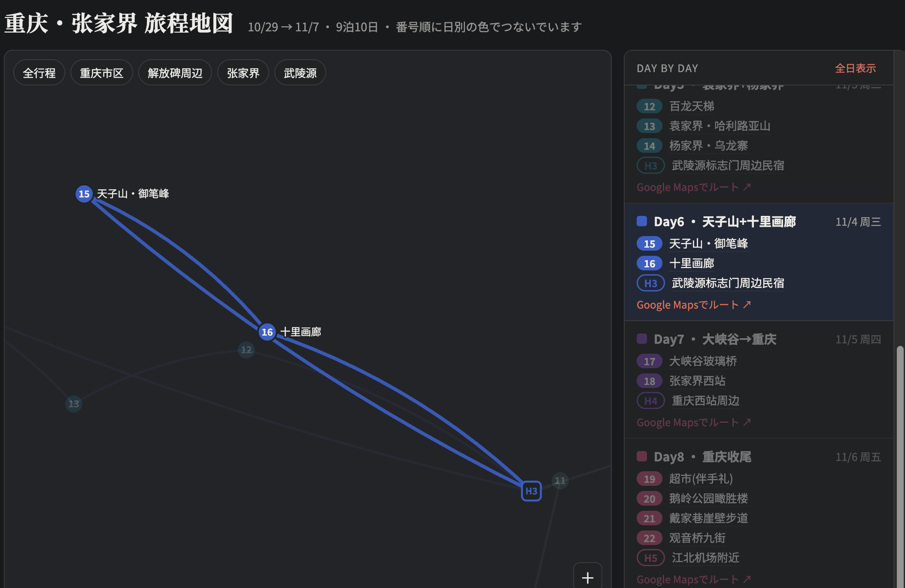Click the Day7 purple color swatch

[x=642, y=339]
